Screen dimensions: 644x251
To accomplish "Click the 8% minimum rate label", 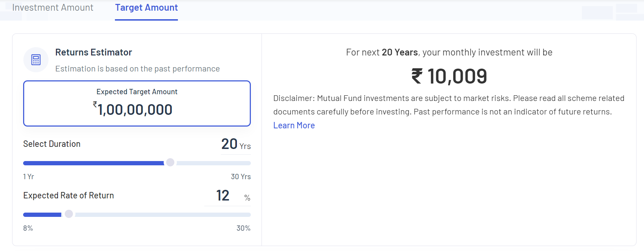I will (x=28, y=228).
